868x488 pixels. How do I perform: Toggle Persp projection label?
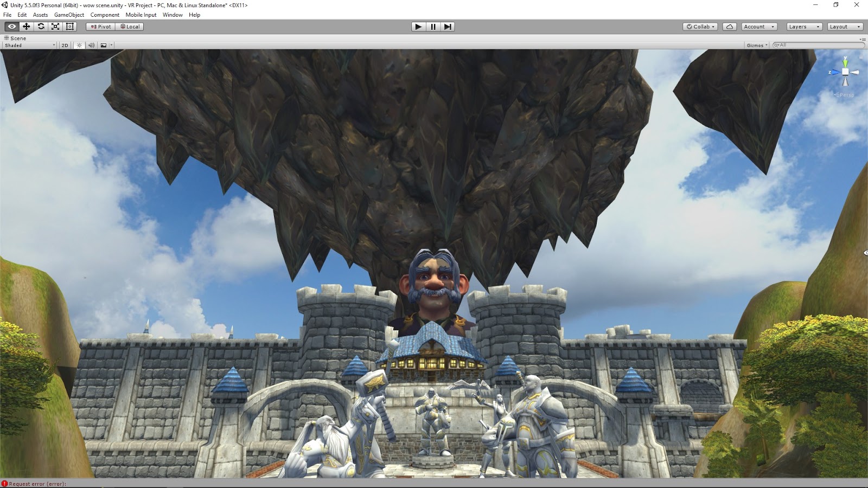click(x=845, y=95)
